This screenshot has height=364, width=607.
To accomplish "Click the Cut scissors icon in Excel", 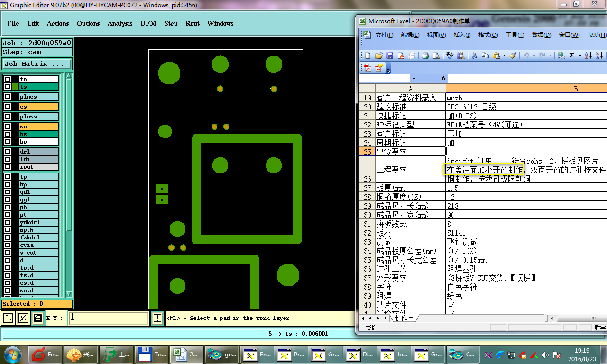I will click(x=474, y=55).
